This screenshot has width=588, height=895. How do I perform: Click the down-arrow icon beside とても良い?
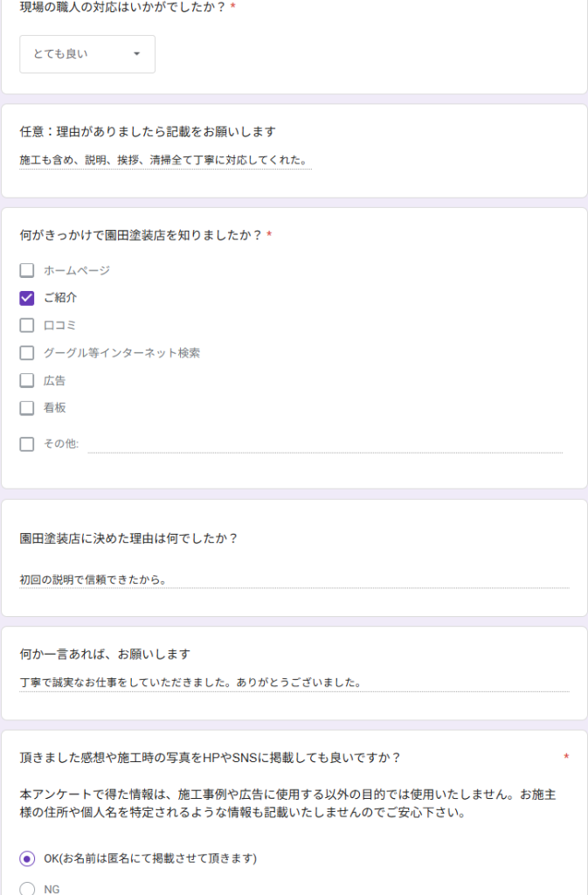(136, 54)
